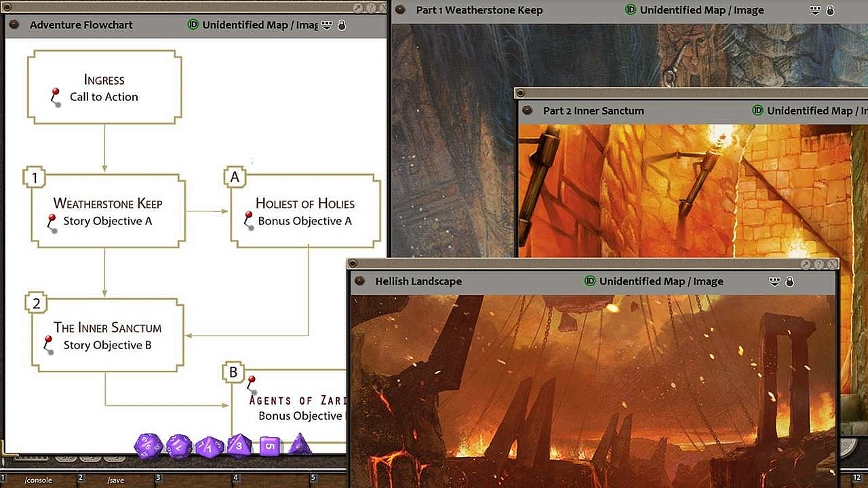Click the Part 2 Inner Sanctum map image
This screenshot has width=868, height=488.
(x=692, y=191)
